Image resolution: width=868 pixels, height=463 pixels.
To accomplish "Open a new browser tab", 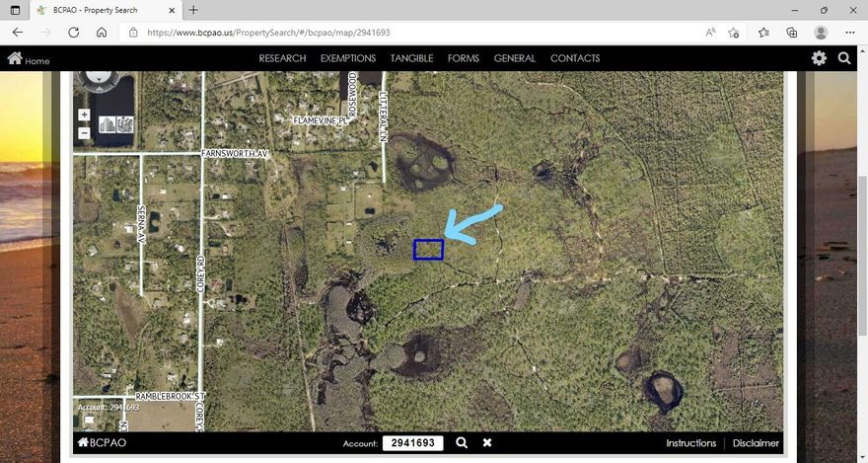I will click(193, 10).
